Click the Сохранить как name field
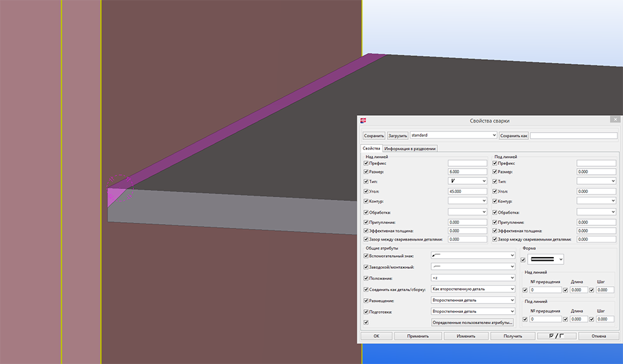 coord(573,135)
